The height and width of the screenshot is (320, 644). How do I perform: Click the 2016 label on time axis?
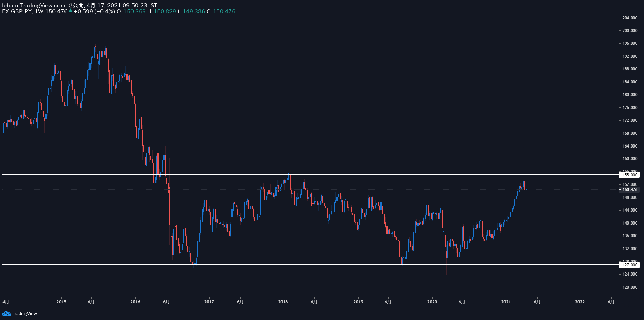pyautogui.click(x=135, y=302)
